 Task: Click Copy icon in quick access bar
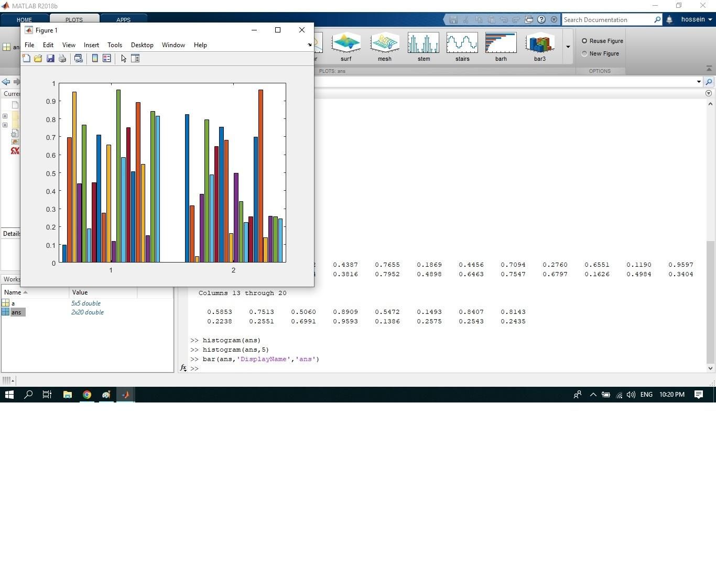coord(479,19)
